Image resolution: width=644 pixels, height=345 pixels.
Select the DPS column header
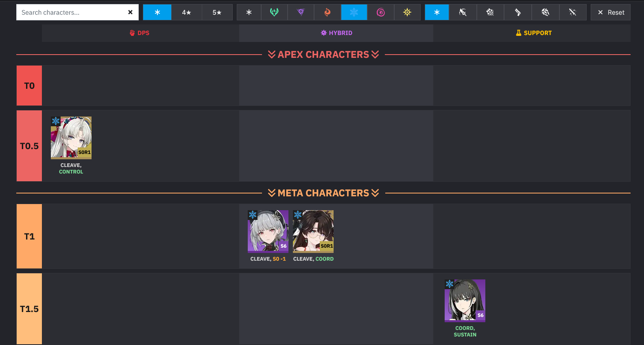(140, 33)
